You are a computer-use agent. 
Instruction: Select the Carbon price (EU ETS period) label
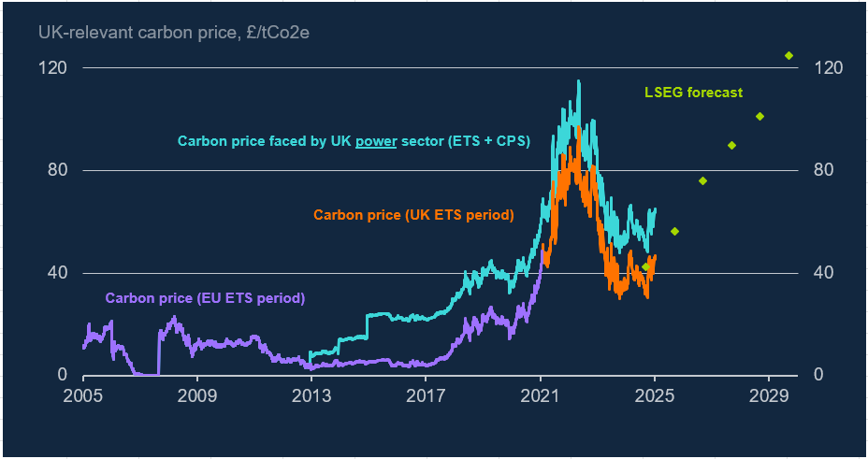click(205, 299)
